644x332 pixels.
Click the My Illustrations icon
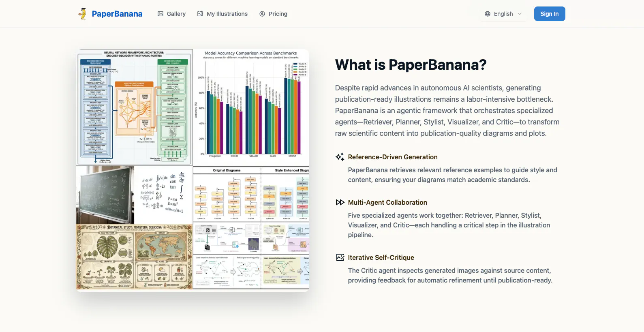[x=200, y=14]
